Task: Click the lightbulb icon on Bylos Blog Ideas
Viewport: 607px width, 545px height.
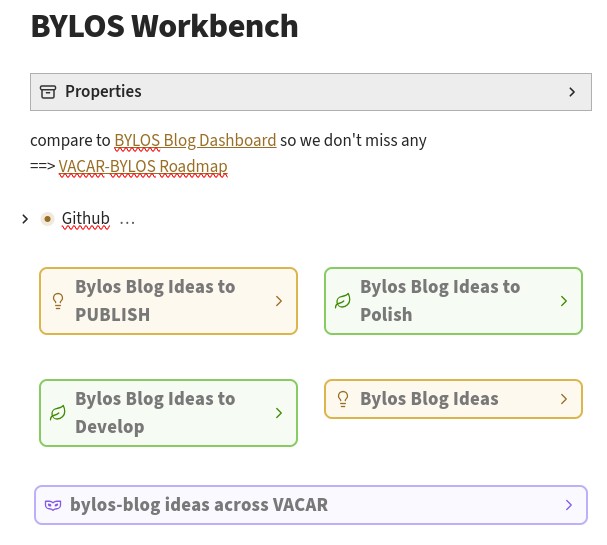Action: [343, 399]
